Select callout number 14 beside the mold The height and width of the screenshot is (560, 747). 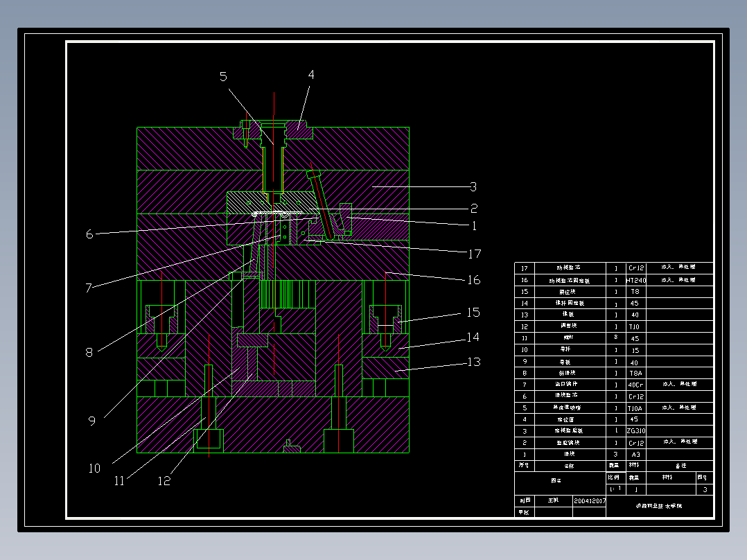click(x=473, y=338)
